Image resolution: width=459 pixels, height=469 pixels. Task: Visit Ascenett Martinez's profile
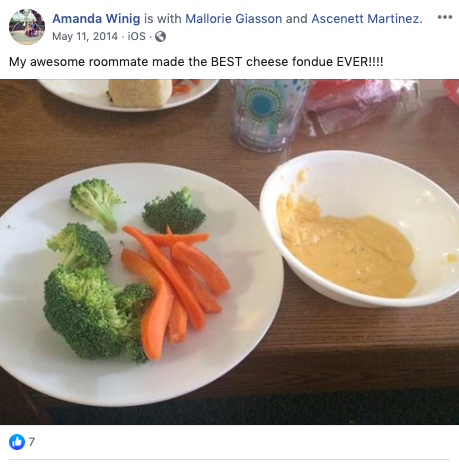365,19
